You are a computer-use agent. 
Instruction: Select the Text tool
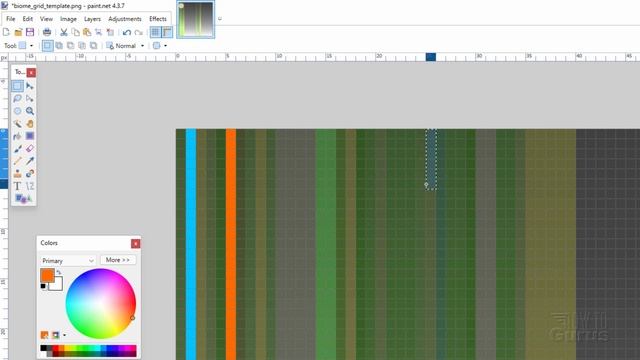pyautogui.click(x=17, y=186)
